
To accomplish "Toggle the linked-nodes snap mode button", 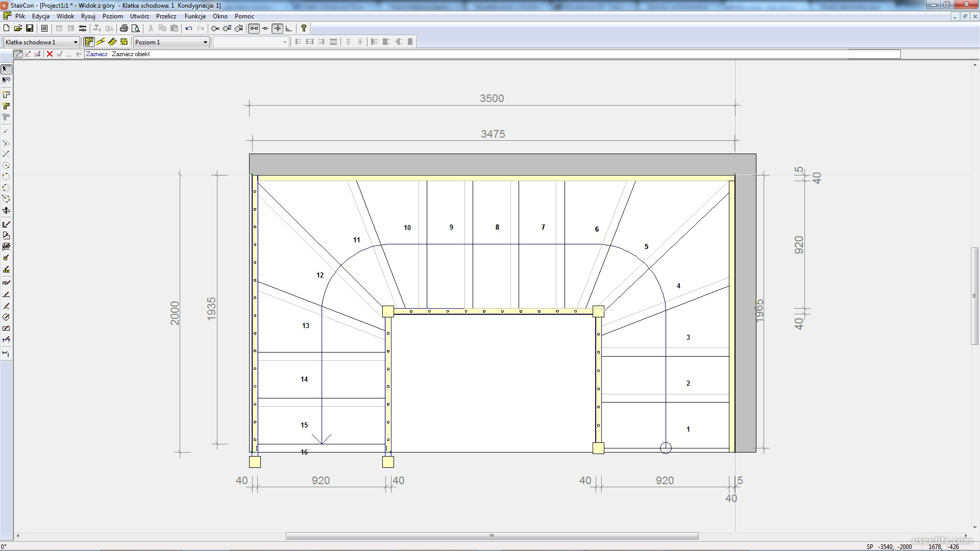I will point(254,29).
